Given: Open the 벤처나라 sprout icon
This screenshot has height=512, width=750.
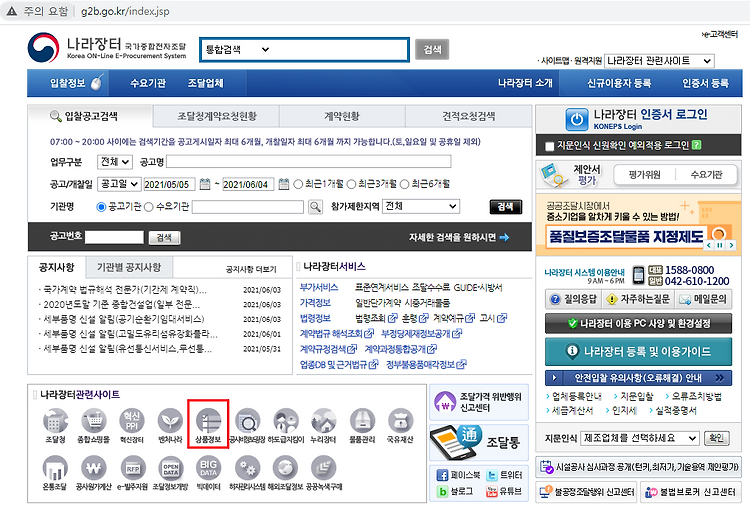Looking at the screenshot, I should click(x=170, y=421).
